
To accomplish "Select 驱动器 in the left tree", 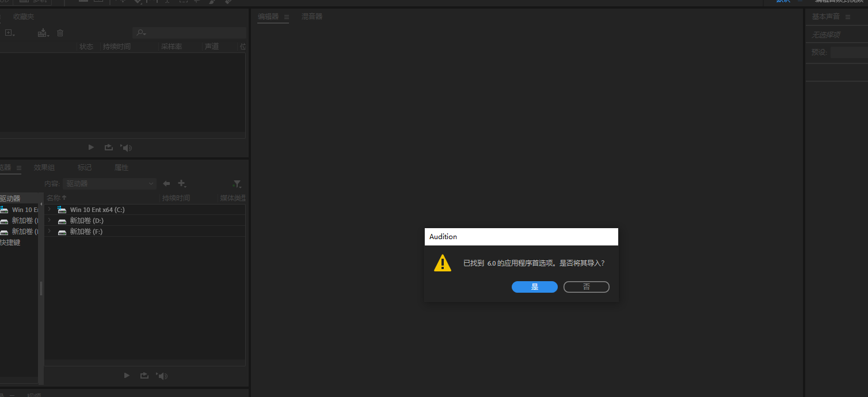I will tap(10, 199).
